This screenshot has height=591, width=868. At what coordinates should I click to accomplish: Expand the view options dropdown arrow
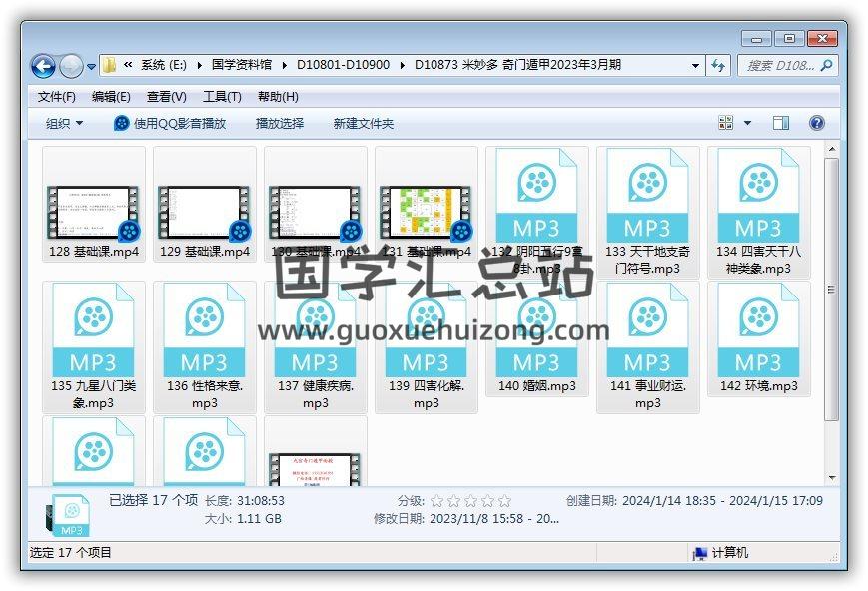pos(748,123)
